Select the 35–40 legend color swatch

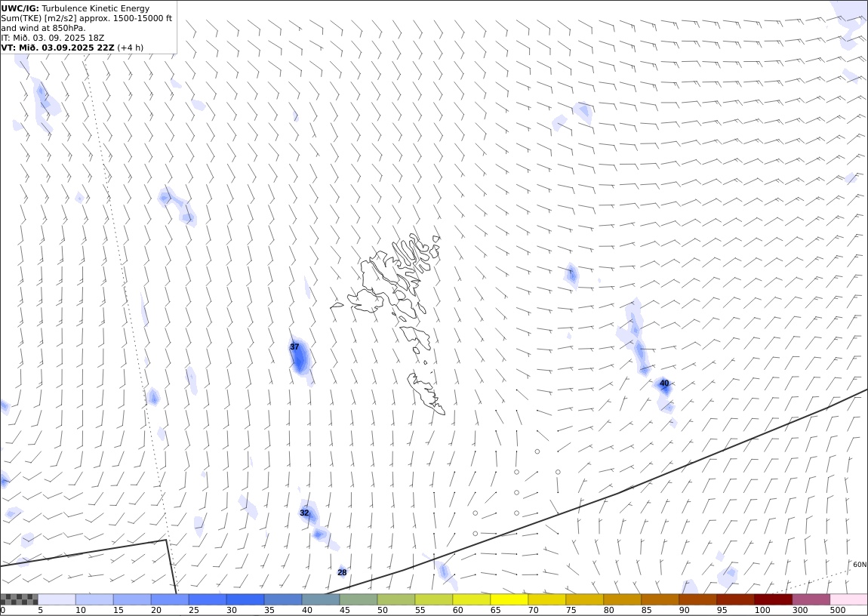click(283, 599)
